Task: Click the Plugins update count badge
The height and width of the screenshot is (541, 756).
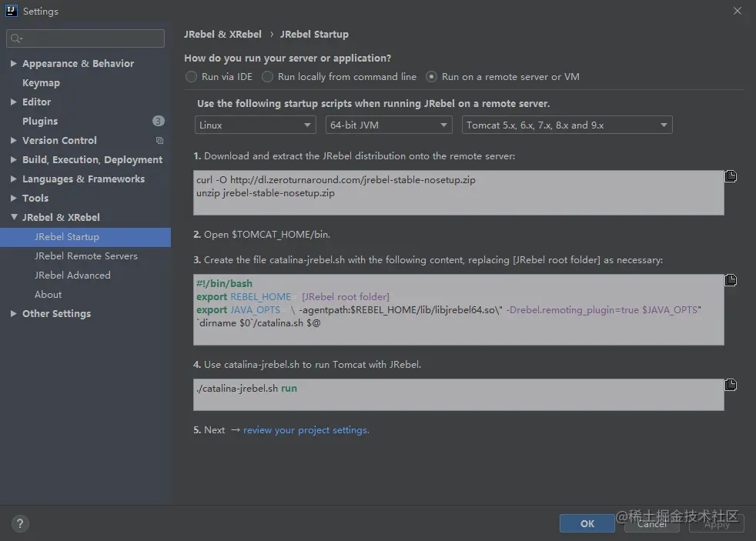Action: point(159,121)
